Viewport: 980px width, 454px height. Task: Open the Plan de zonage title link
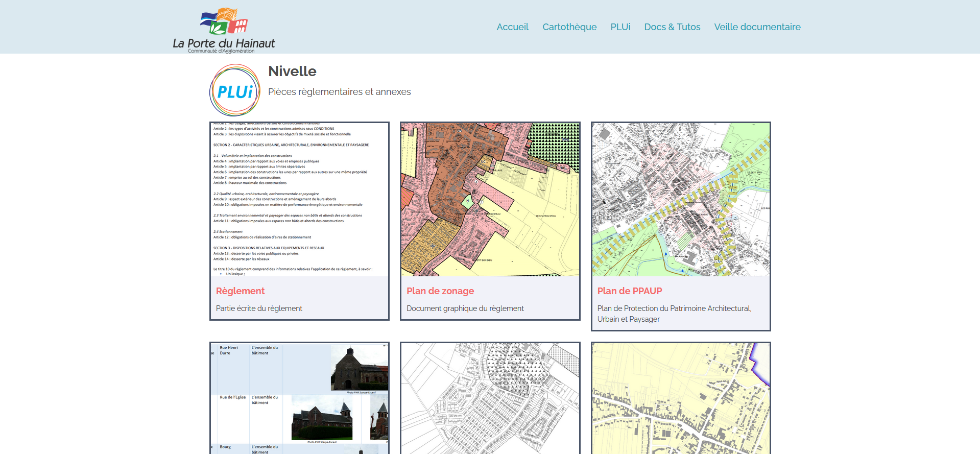[440, 291]
